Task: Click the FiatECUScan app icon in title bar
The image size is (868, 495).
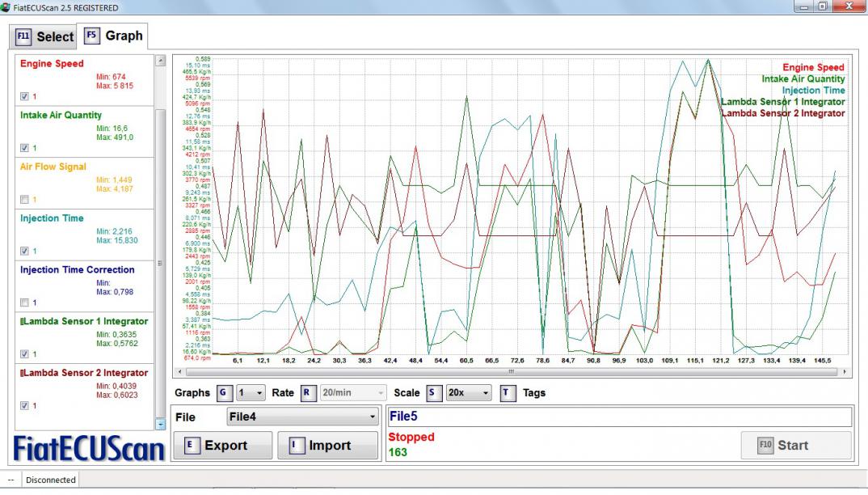Action: (x=6, y=8)
